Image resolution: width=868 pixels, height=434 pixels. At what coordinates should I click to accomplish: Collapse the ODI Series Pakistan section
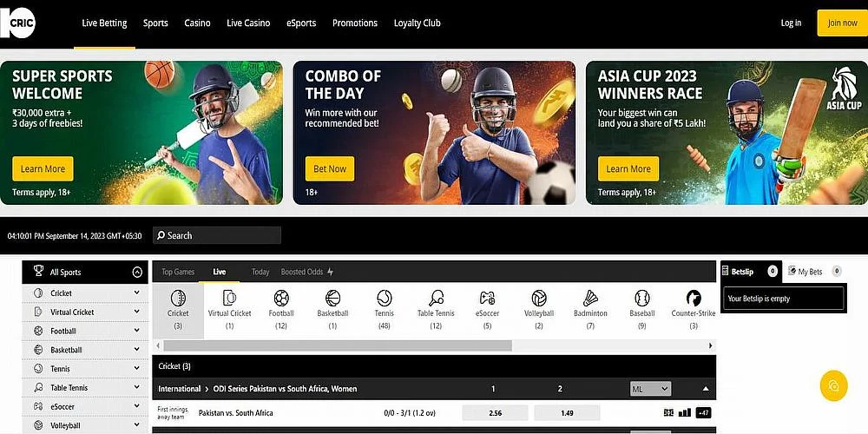pyautogui.click(x=706, y=389)
